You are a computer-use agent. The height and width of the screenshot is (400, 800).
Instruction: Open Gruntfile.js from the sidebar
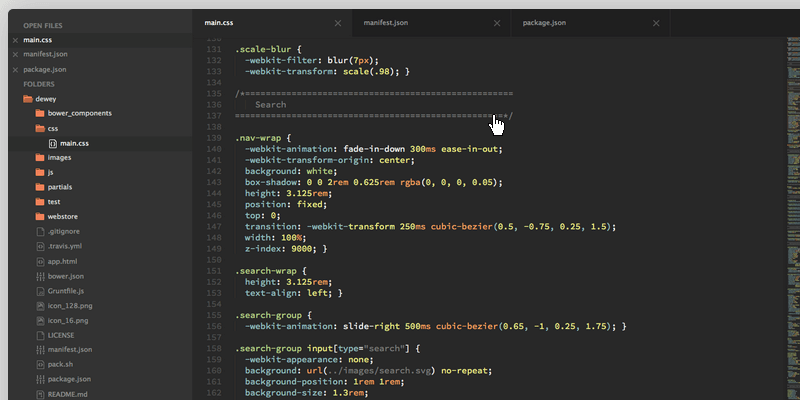coord(66,290)
